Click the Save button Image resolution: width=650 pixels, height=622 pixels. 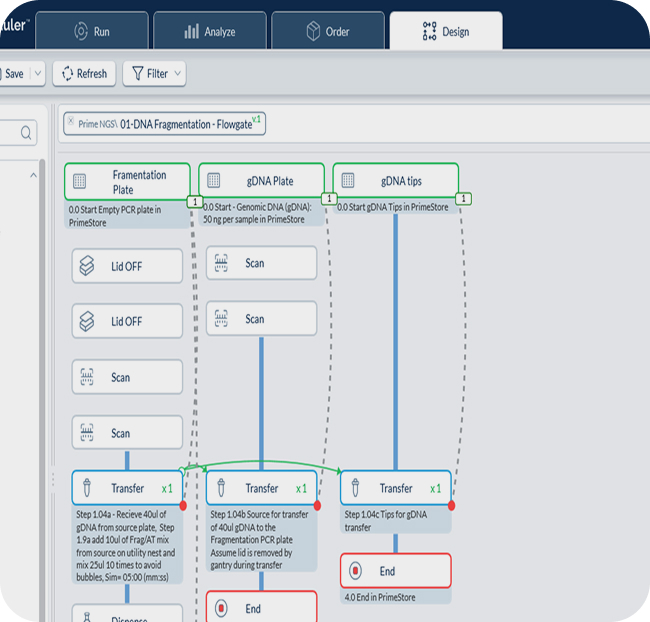(x=14, y=73)
